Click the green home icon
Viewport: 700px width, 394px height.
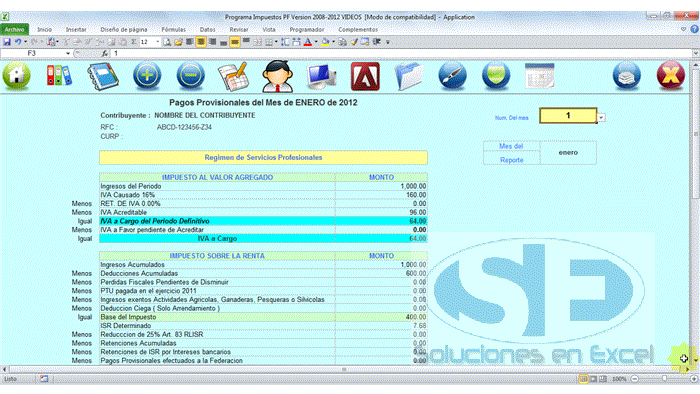click(x=17, y=76)
